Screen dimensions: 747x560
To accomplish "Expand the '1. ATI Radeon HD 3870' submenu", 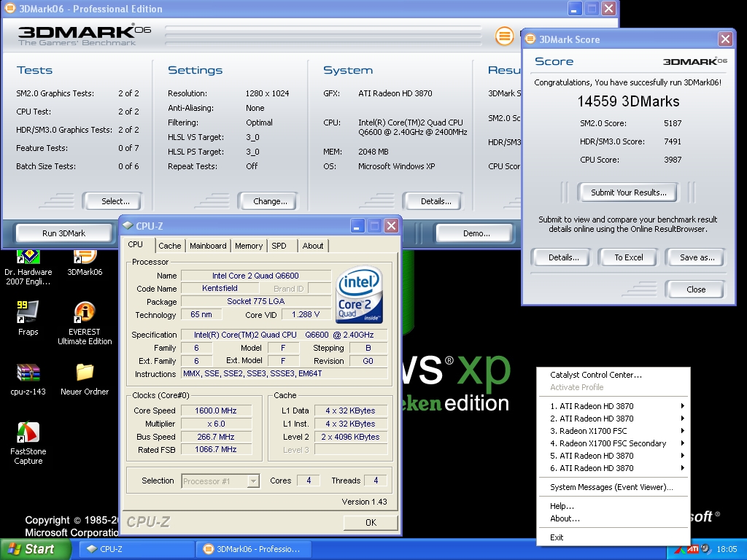I will point(614,406).
